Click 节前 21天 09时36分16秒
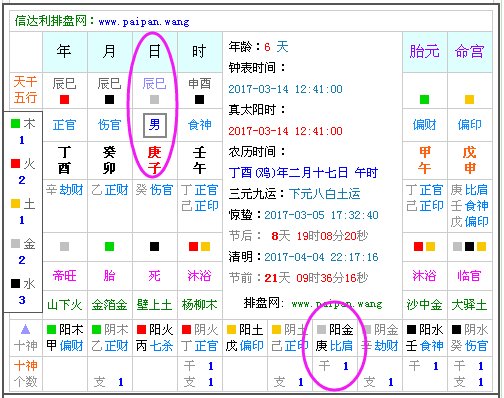The height and width of the screenshot is (398, 504). click(298, 278)
